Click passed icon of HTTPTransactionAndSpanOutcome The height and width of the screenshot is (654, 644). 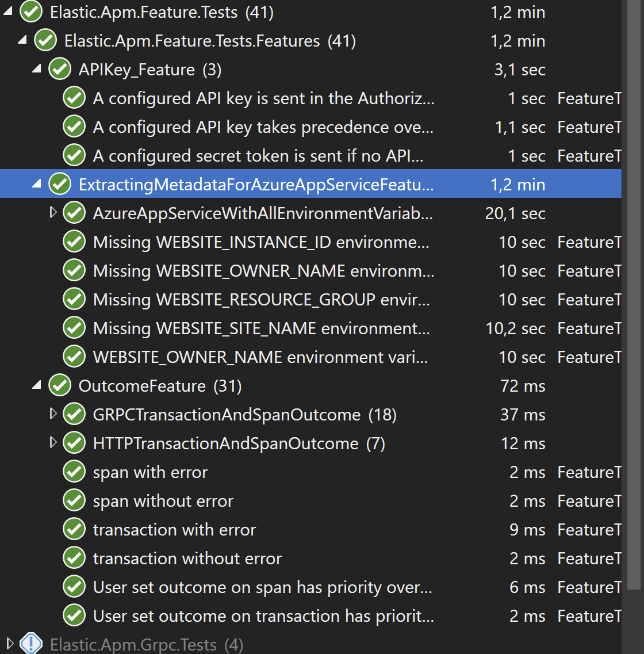pos(74,443)
